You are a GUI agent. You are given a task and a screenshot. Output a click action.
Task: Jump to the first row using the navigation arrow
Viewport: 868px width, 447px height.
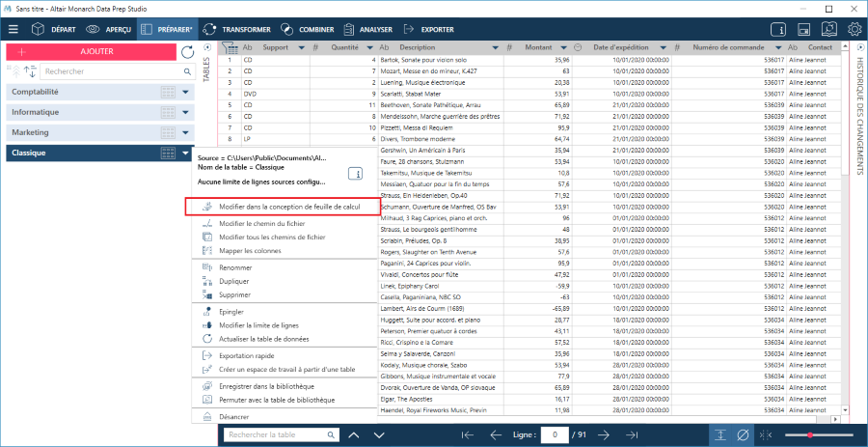(468, 434)
